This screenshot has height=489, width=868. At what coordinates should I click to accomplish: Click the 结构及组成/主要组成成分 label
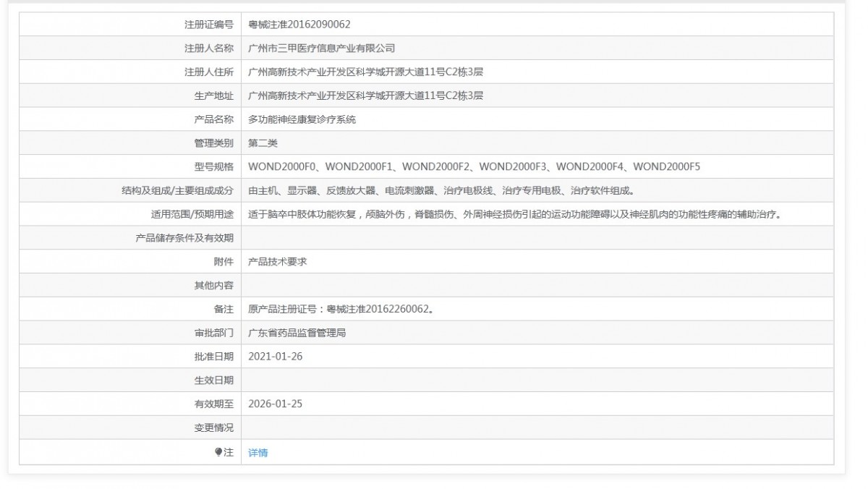click(178, 191)
